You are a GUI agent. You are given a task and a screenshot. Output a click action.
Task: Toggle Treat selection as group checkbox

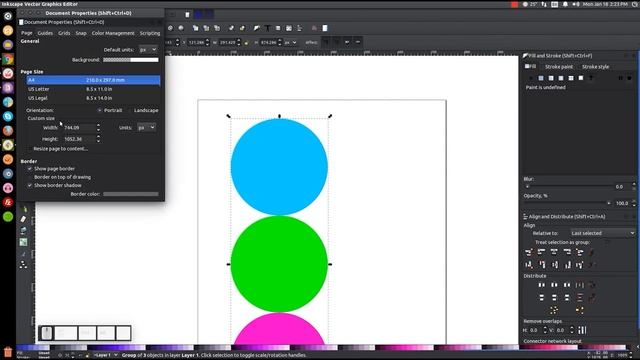[x=607, y=242]
